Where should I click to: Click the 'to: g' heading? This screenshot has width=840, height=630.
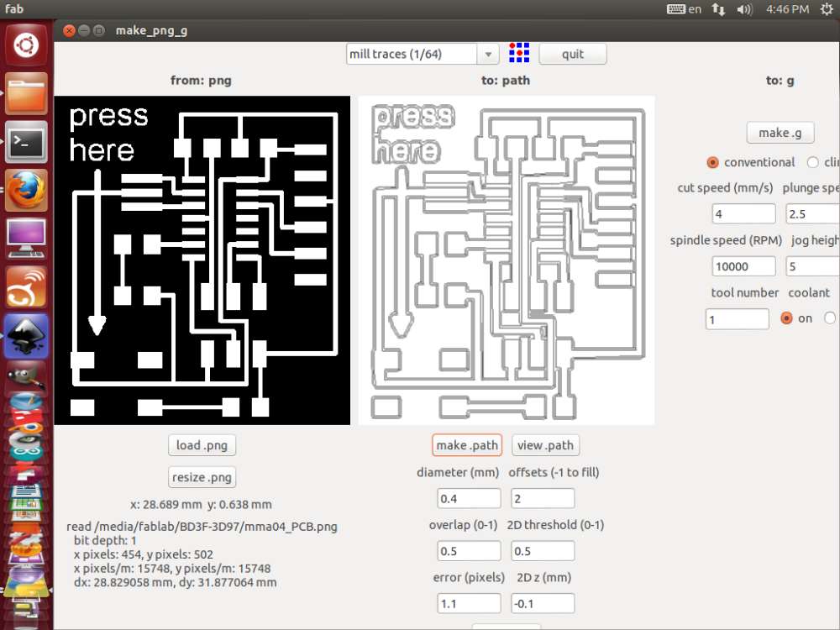click(780, 81)
